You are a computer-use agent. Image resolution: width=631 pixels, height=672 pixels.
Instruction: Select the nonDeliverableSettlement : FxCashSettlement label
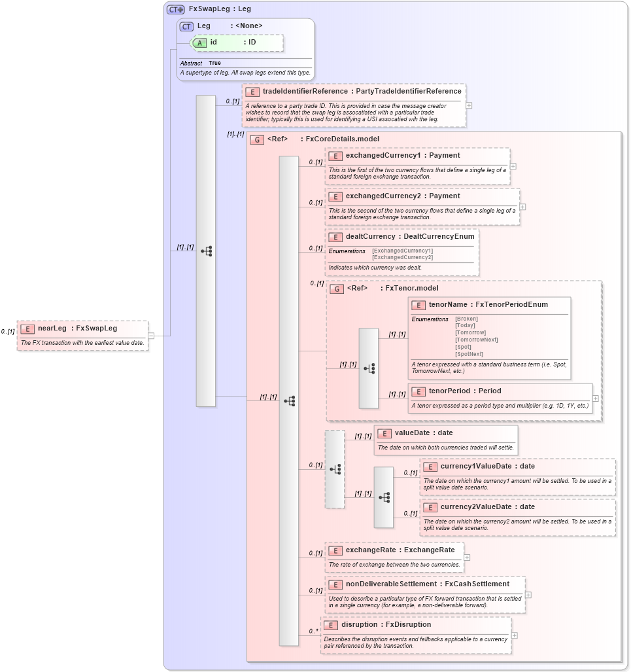(428, 584)
